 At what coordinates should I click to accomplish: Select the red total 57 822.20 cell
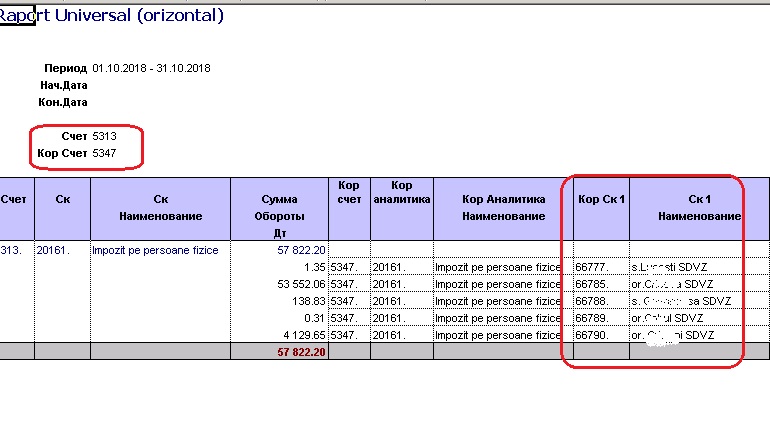tap(279, 352)
